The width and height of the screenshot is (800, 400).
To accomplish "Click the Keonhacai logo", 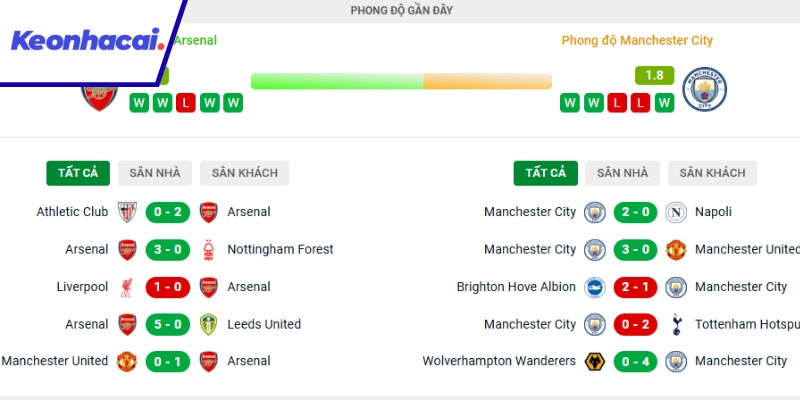I will pyautogui.click(x=86, y=41).
